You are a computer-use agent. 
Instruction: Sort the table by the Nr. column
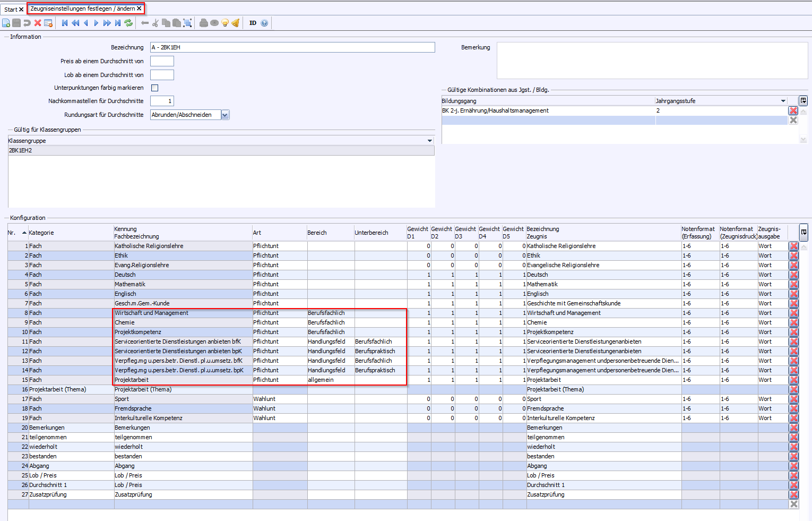16,233
